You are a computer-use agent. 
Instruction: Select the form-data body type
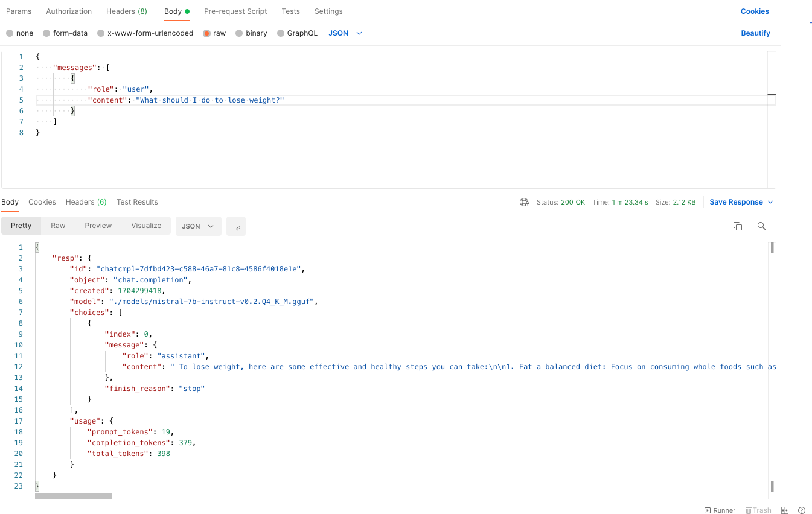(x=65, y=33)
